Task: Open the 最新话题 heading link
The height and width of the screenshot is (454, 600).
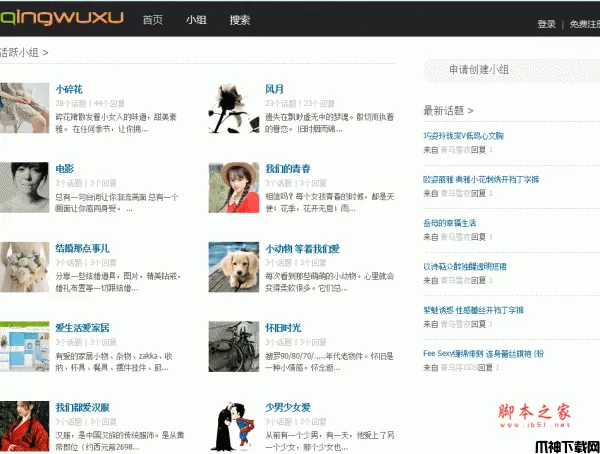Action: pos(448,111)
